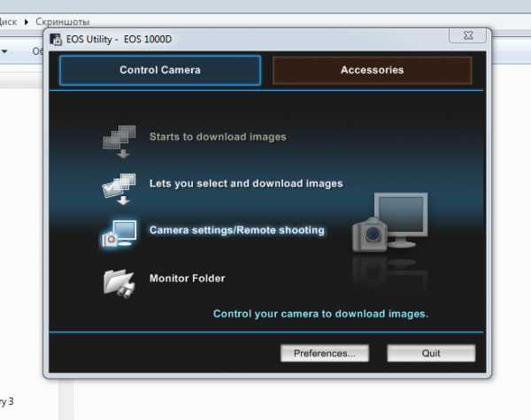Select 'Starts to download images' text
The width and height of the screenshot is (531, 420).
218,137
